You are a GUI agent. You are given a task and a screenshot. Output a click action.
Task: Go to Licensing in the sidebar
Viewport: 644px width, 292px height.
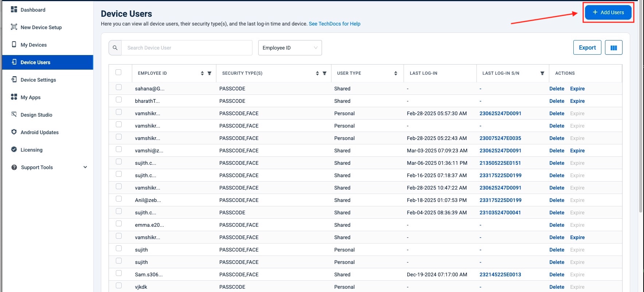coord(31,150)
